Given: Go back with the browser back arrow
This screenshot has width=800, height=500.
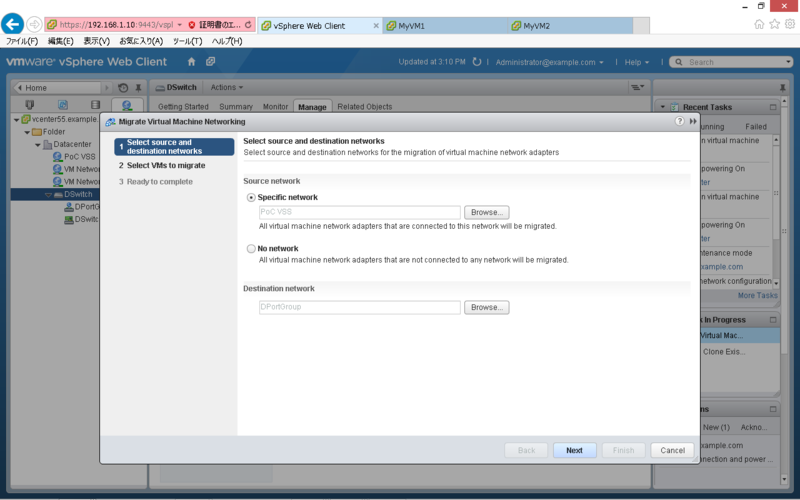Looking at the screenshot, I should pyautogui.click(x=12, y=24).
